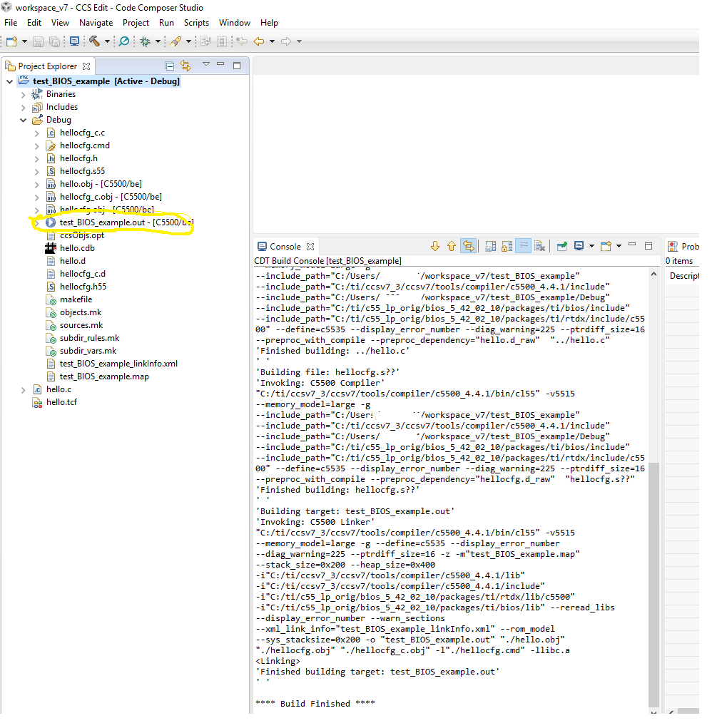Open the Navigate menu
Image resolution: width=717 pixels, height=728 pixels.
[96, 23]
